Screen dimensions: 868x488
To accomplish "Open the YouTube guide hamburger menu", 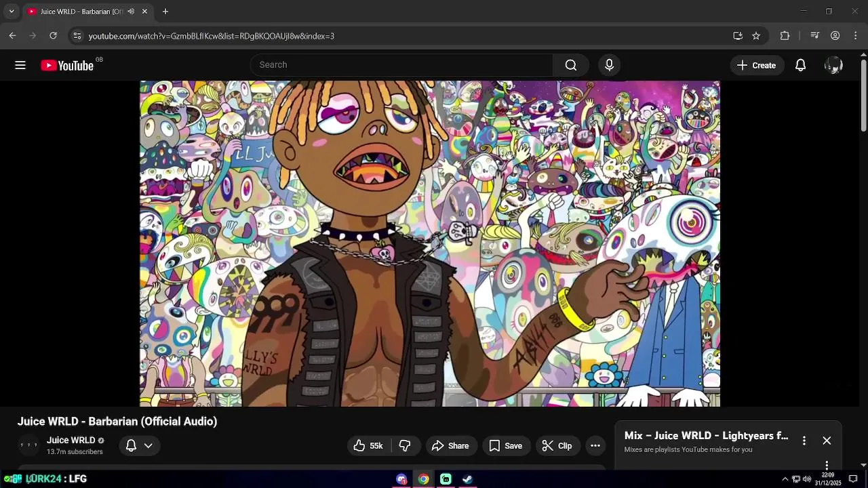I will (x=20, y=65).
